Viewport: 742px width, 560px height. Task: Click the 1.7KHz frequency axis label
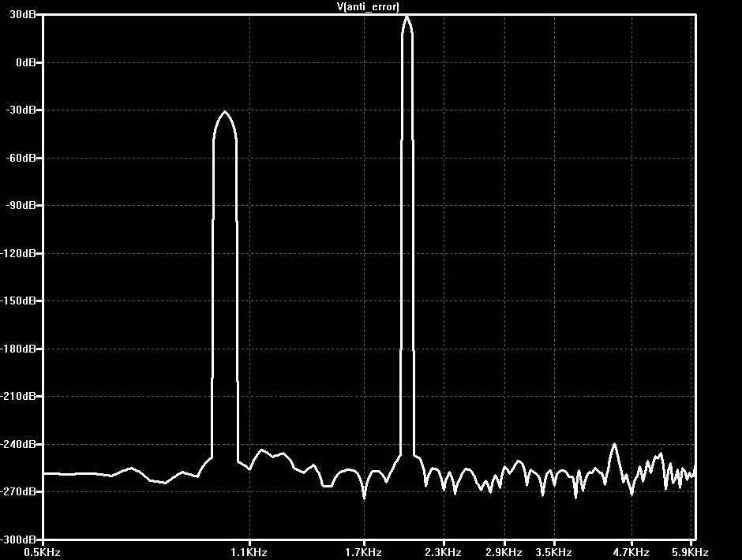[x=363, y=552]
